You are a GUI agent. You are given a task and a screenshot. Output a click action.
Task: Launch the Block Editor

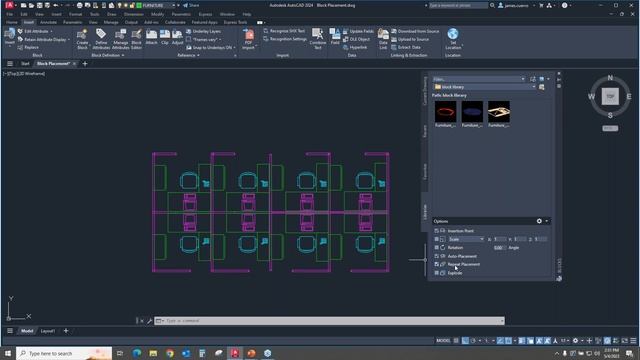(136, 39)
